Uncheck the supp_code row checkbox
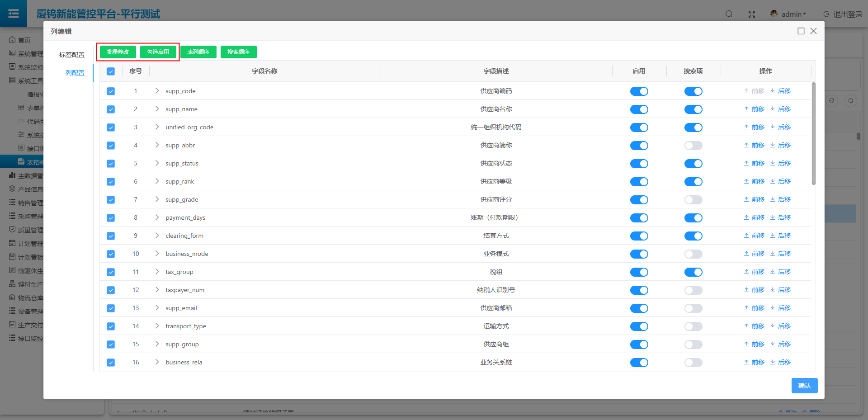Image resolution: width=868 pixels, height=420 pixels. [111, 91]
